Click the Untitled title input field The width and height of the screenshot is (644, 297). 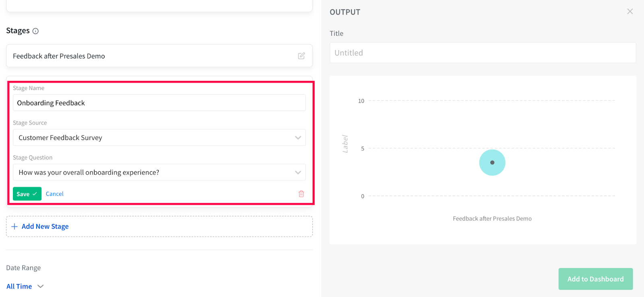pos(482,53)
